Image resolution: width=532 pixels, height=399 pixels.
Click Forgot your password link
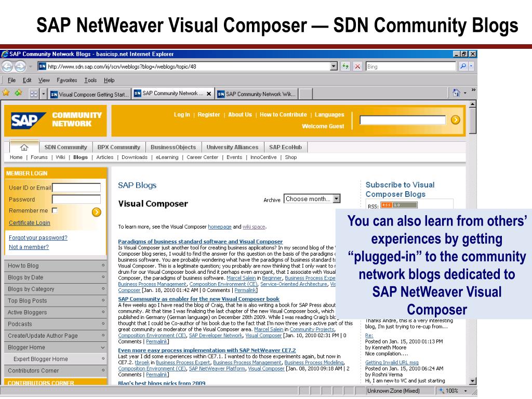[x=38, y=238]
